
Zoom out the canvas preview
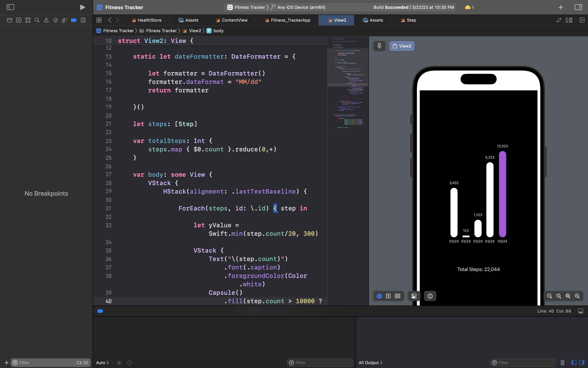(550, 296)
